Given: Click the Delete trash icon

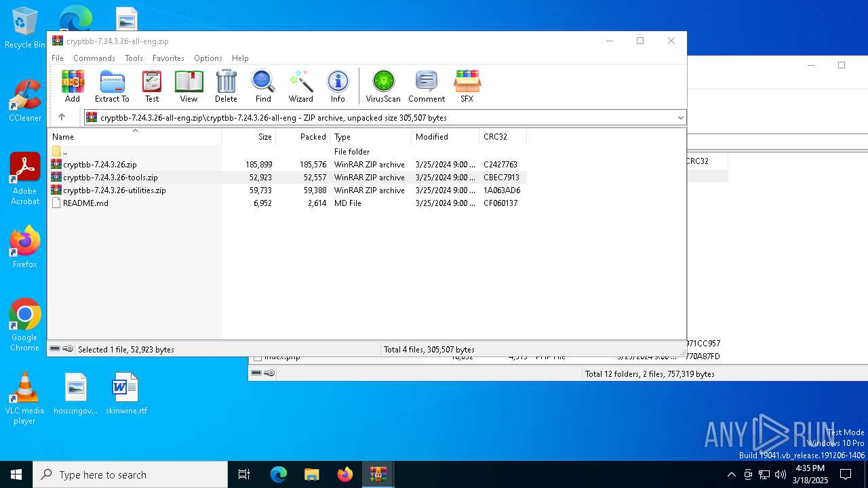Looking at the screenshot, I should [226, 86].
